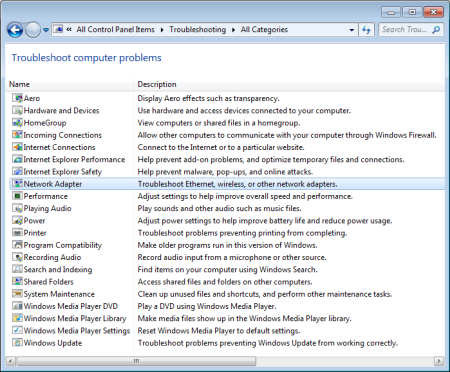Click the Printer troubleshooter icon
450x372 pixels.
[x=17, y=233]
